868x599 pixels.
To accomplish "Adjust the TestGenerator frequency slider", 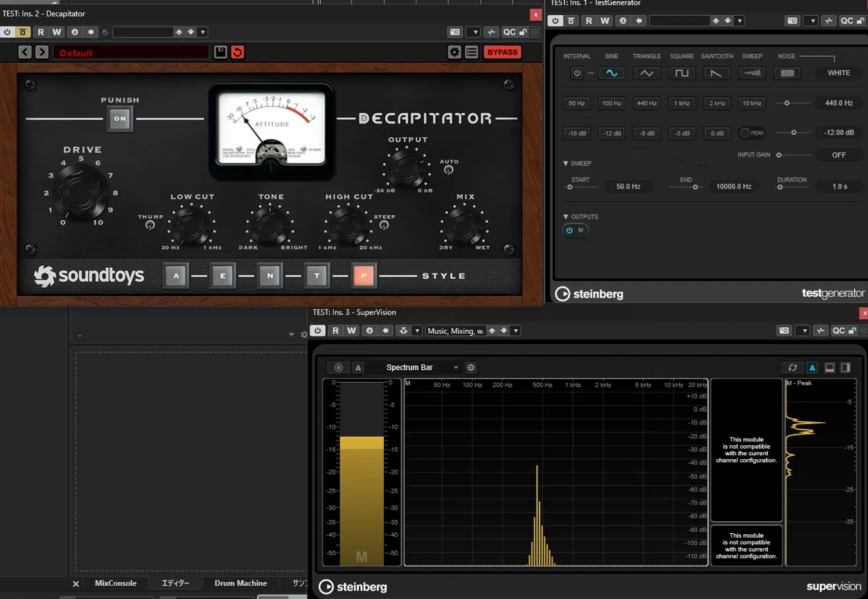I will pos(792,103).
